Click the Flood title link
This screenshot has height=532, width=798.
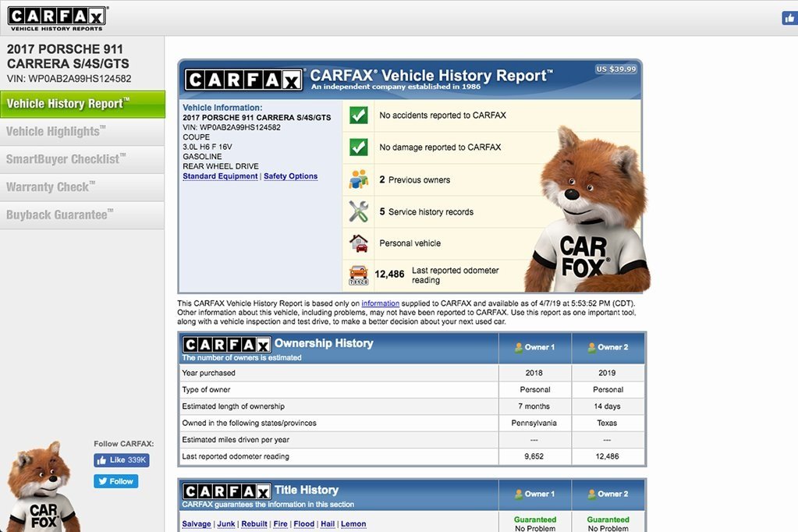(303, 524)
